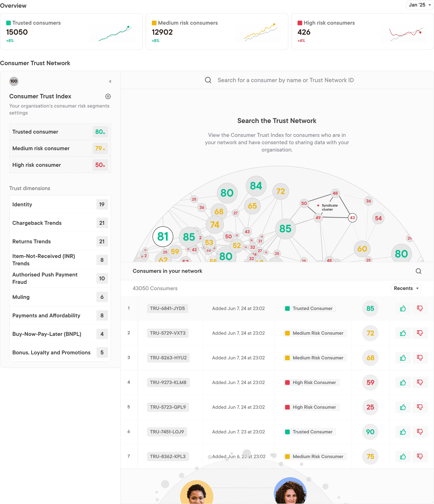Screen dimensions: 434x504
Task: Select Bonus, Loyalty and Promotions dimension
Action: 60,352
